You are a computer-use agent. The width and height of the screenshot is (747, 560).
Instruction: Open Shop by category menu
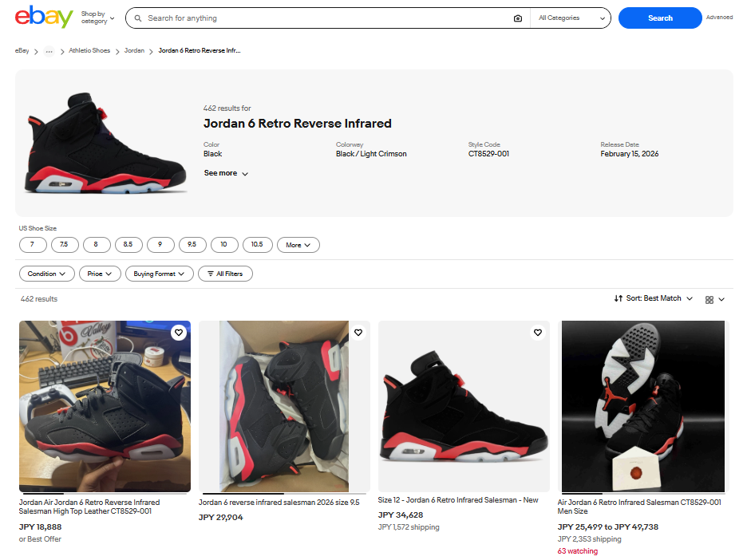[97, 18]
